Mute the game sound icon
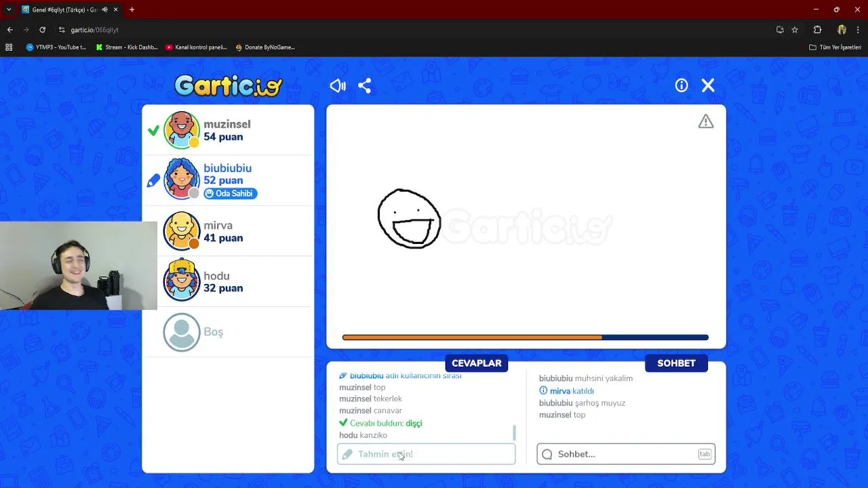 (338, 85)
